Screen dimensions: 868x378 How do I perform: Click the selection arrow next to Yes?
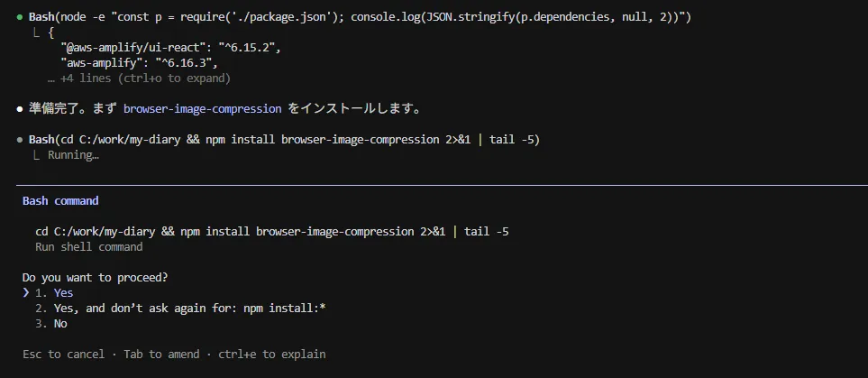pos(26,292)
